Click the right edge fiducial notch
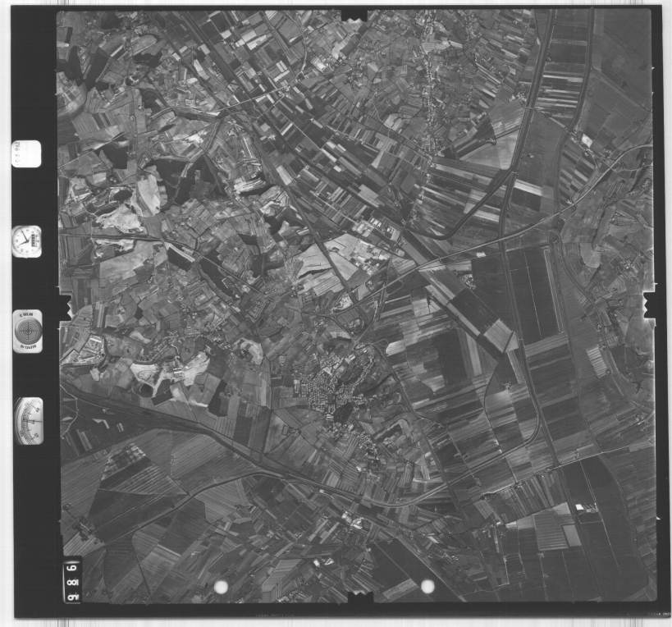 click(648, 305)
